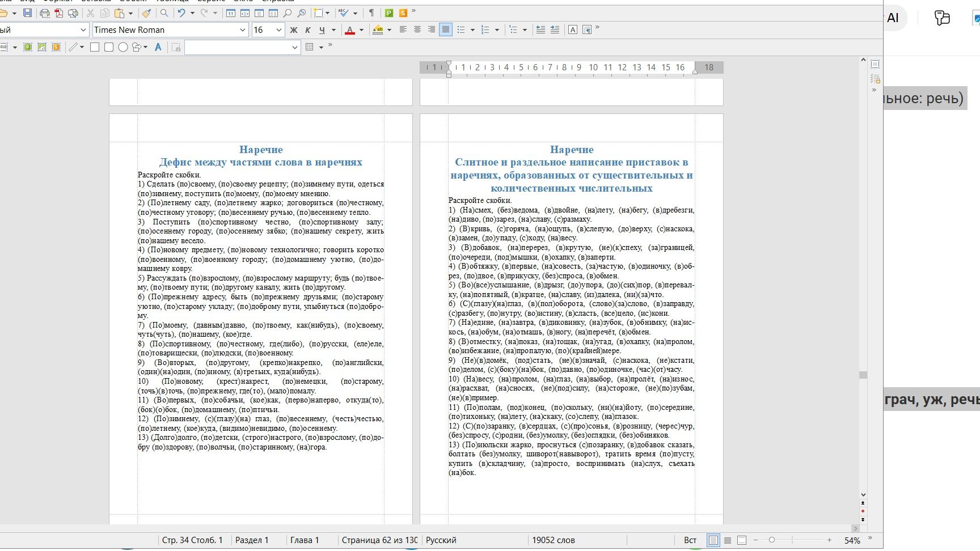
Task: Expand the highlight color dropdown arrow
Action: 389,30
